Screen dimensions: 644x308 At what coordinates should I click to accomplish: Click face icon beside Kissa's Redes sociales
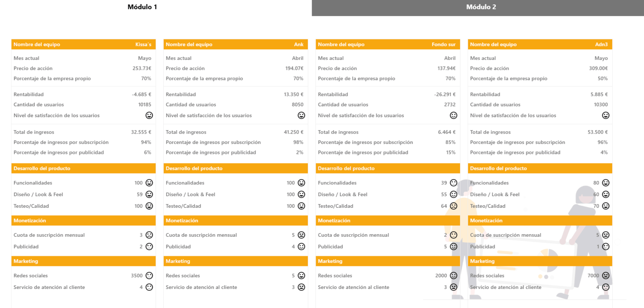149,276
